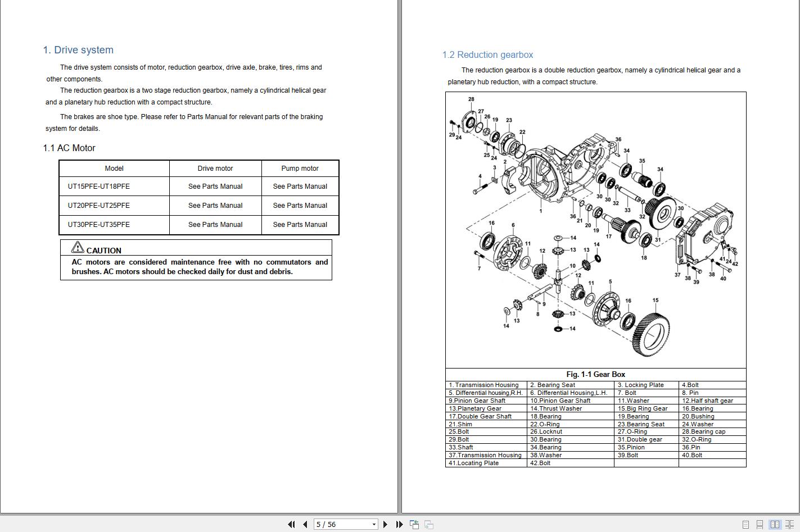Click the UT30PFE-UT35PFE table row
The width and height of the screenshot is (800, 532).
coord(198,224)
